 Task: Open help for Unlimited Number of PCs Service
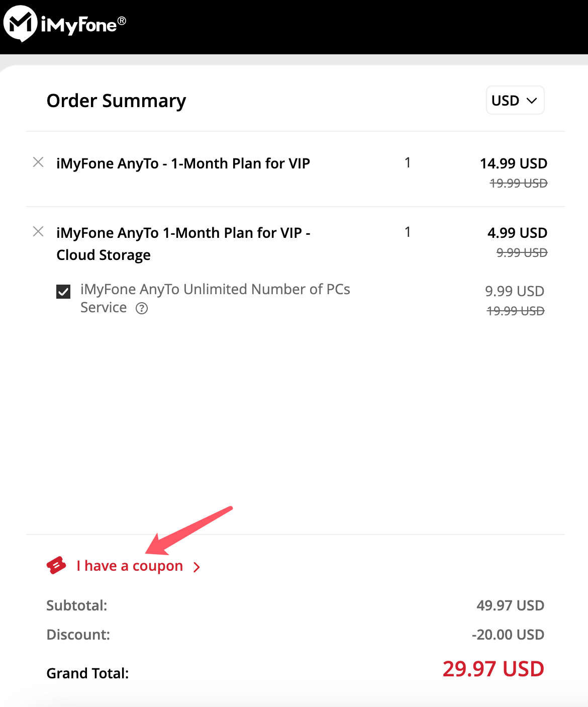(x=142, y=308)
